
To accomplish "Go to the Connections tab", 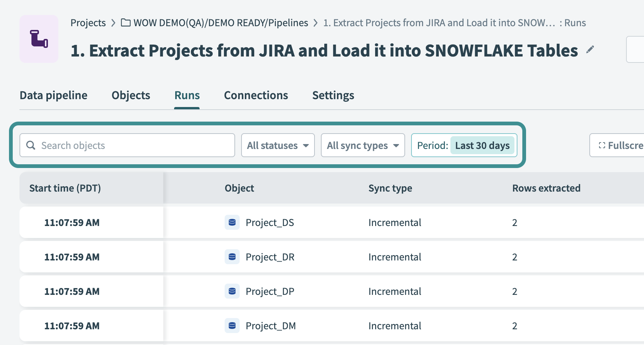I will tap(256, 95).
